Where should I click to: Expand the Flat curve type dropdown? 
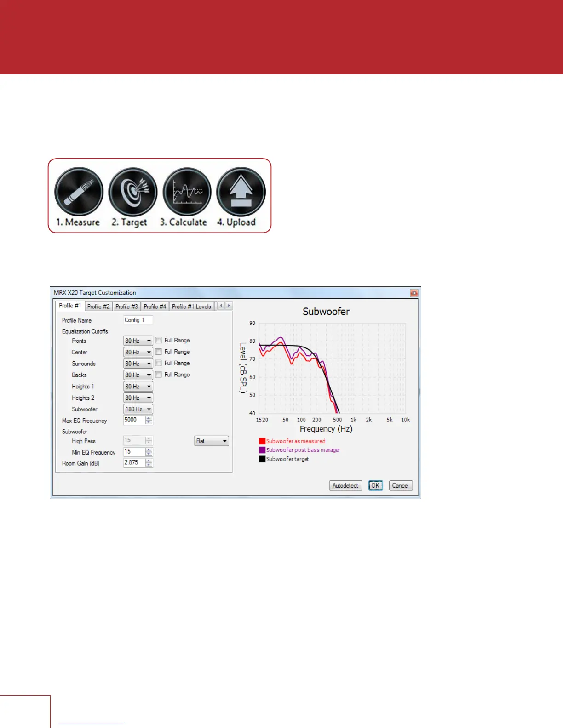(x=212, y=441)
